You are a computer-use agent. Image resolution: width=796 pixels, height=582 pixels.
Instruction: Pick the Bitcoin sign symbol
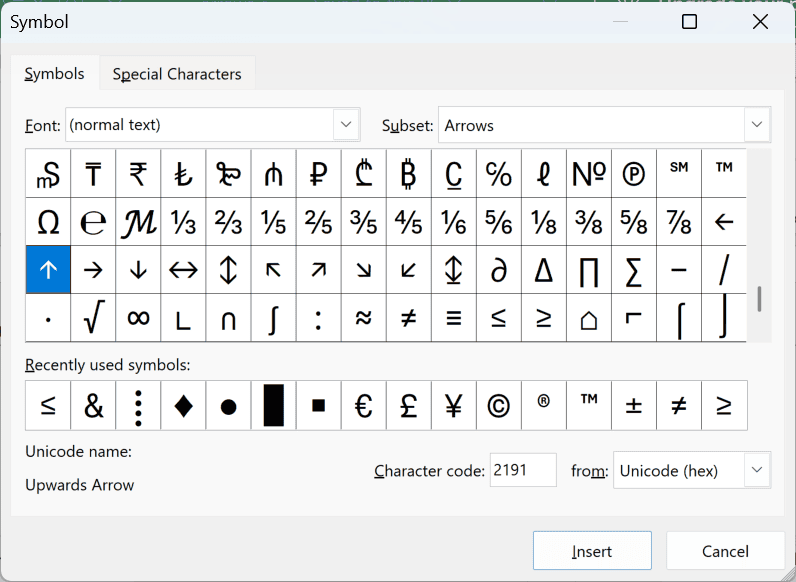point(409,174)
